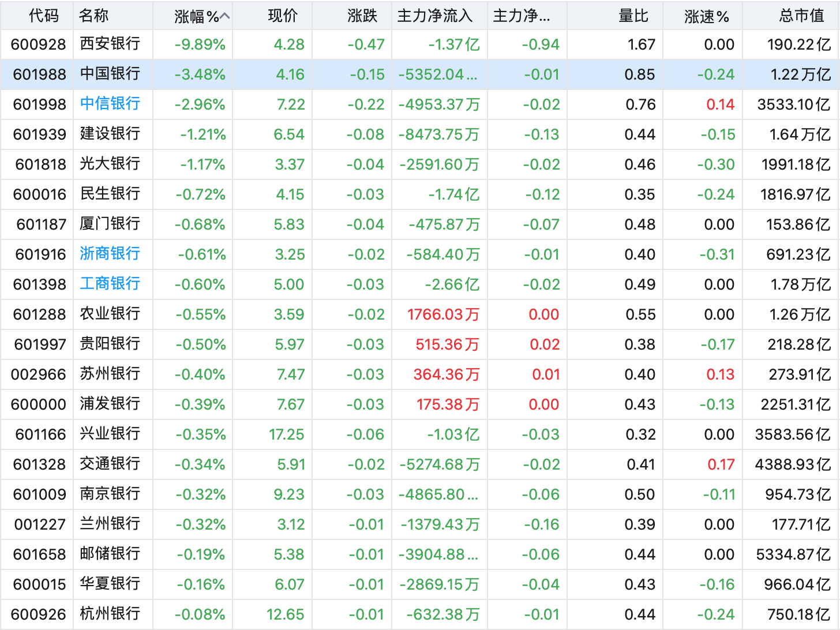Select the 厦门银行 name cell
Viewport: 840px width, 630px height.
(x=110, y=224)
